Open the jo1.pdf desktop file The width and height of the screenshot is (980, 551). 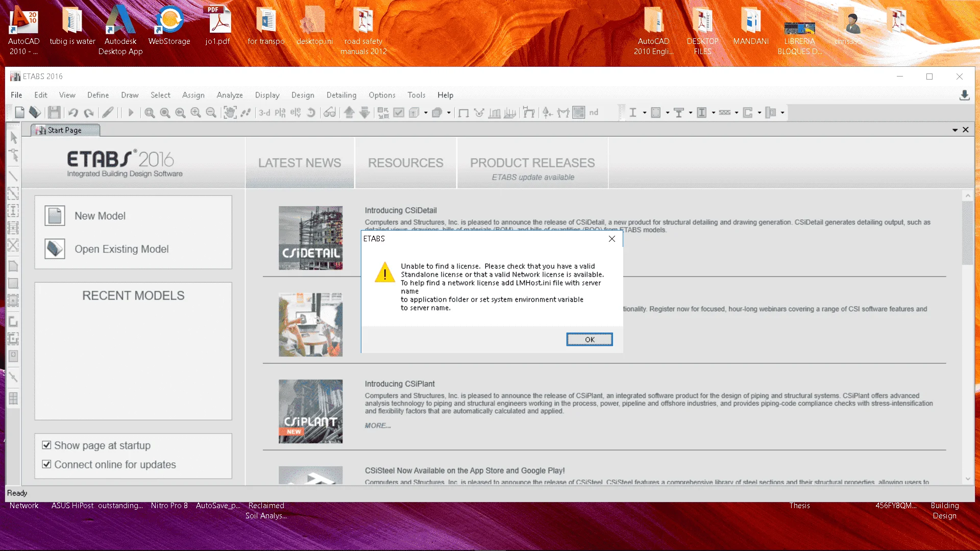(x=218, y=26)
